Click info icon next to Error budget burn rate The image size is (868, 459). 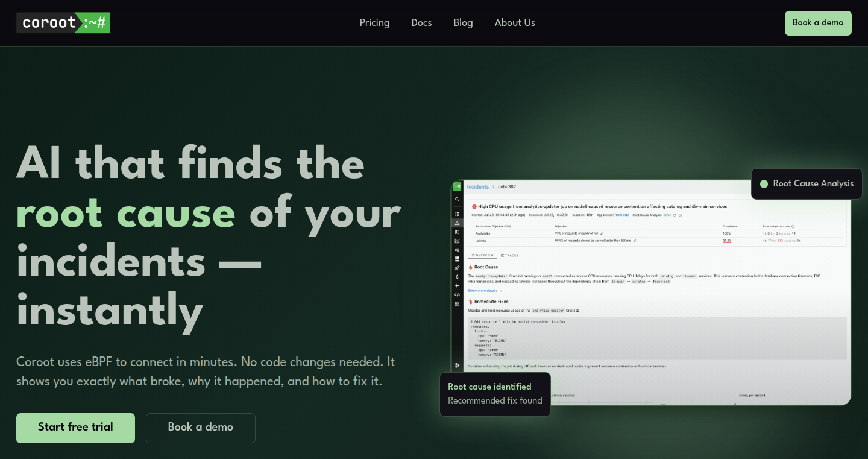[793, 226]
